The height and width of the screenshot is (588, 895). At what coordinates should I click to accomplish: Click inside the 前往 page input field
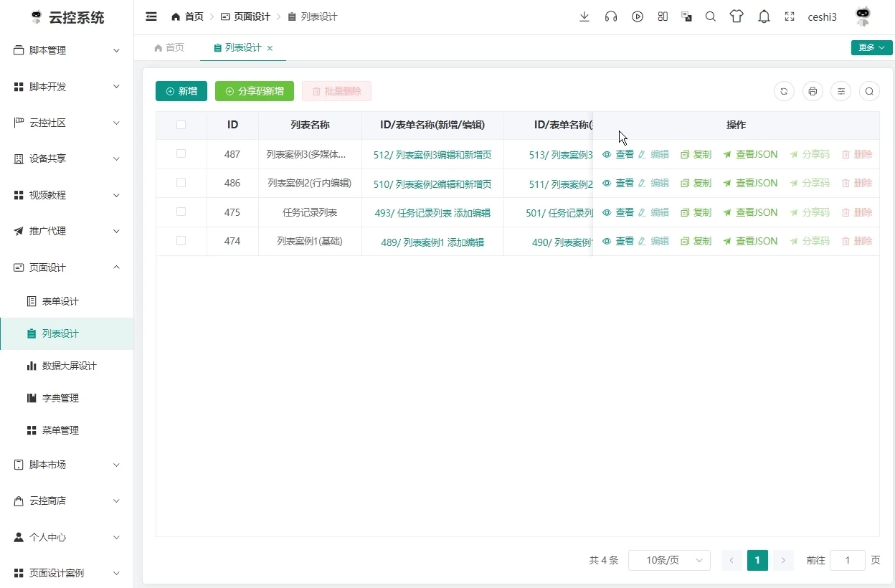[848, 560]
